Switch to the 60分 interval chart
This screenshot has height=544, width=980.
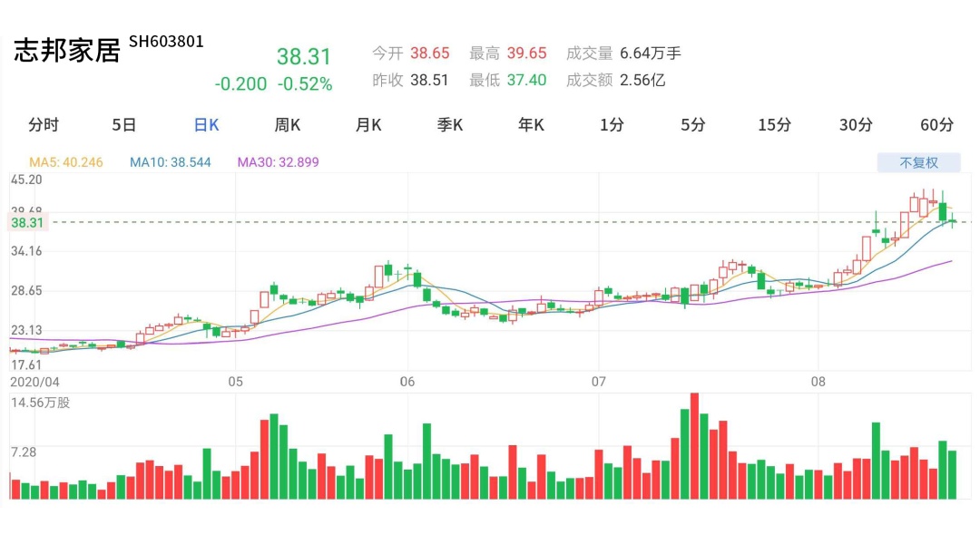(936, 125)
